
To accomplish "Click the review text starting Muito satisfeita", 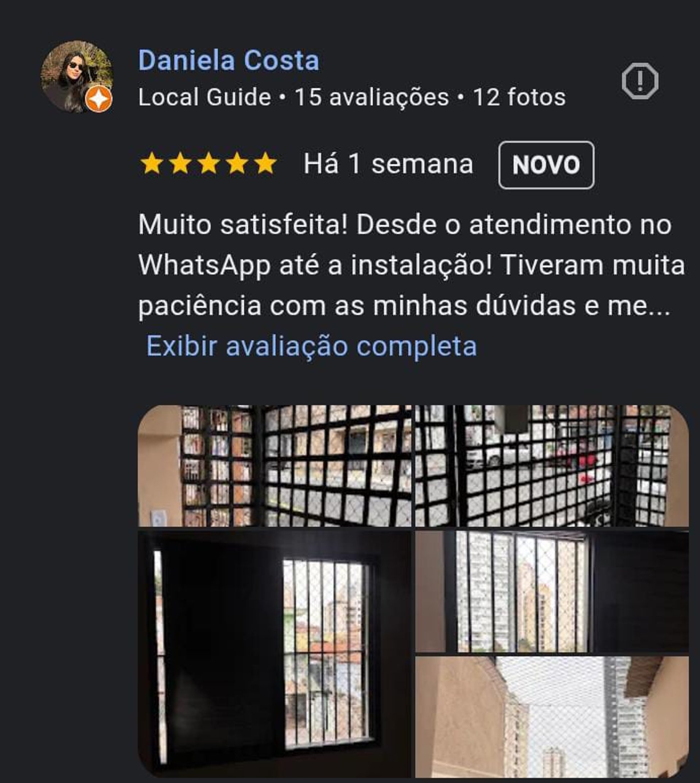I will pos(412,265).
